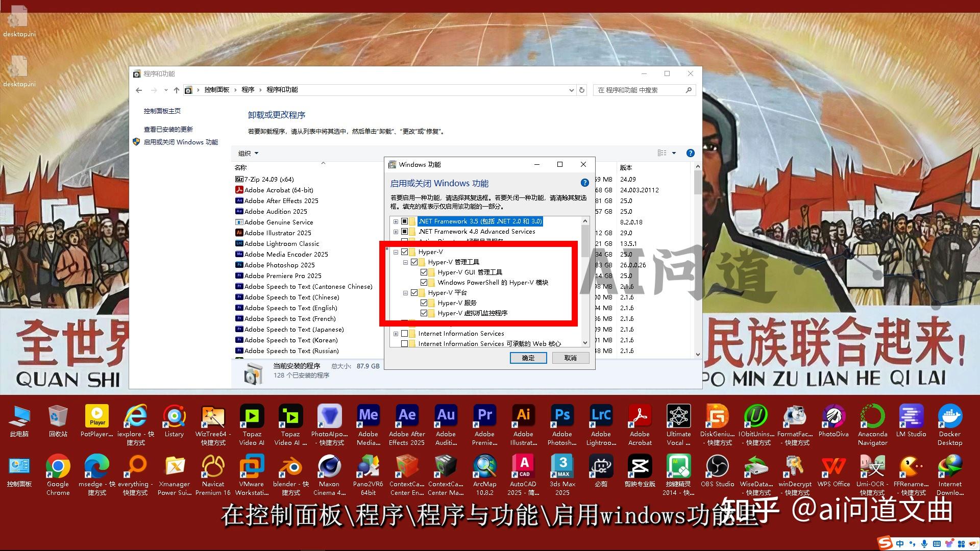The height and width of the screenshot is (551, 980).
Task: Collapse the Hyper-V 管理工具 tree node
Action: pyautogui.click(x=404, y=262)
